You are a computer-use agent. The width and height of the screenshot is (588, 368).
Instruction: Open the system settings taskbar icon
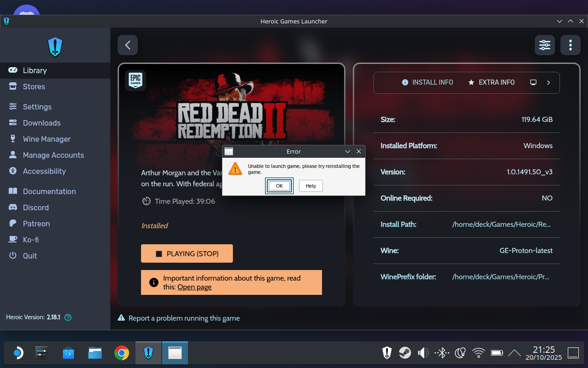coord(42,353)
